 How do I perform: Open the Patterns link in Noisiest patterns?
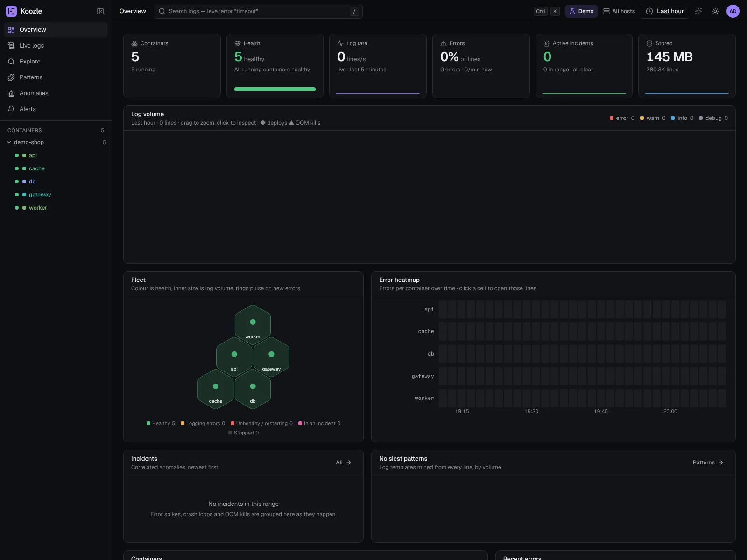[708, 462]
